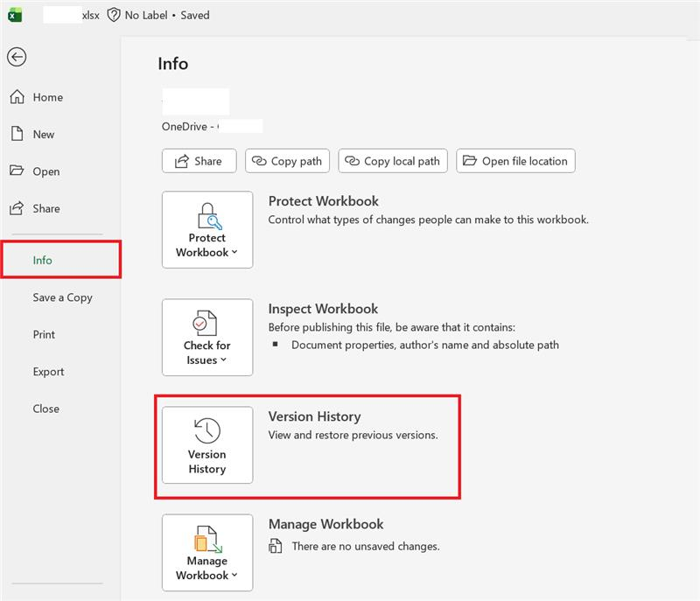Click the Manage Workbook heading text

(325, 524)
